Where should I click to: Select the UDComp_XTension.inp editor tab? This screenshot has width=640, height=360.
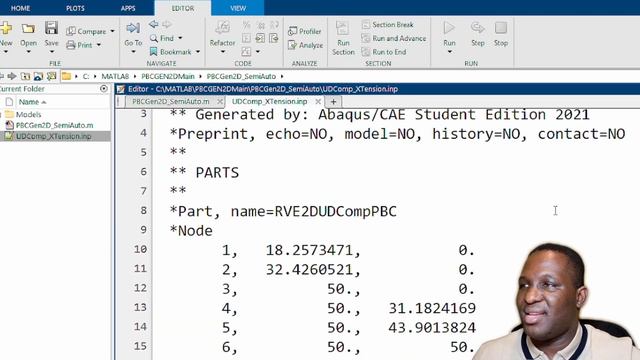click(x=269, y=101)
